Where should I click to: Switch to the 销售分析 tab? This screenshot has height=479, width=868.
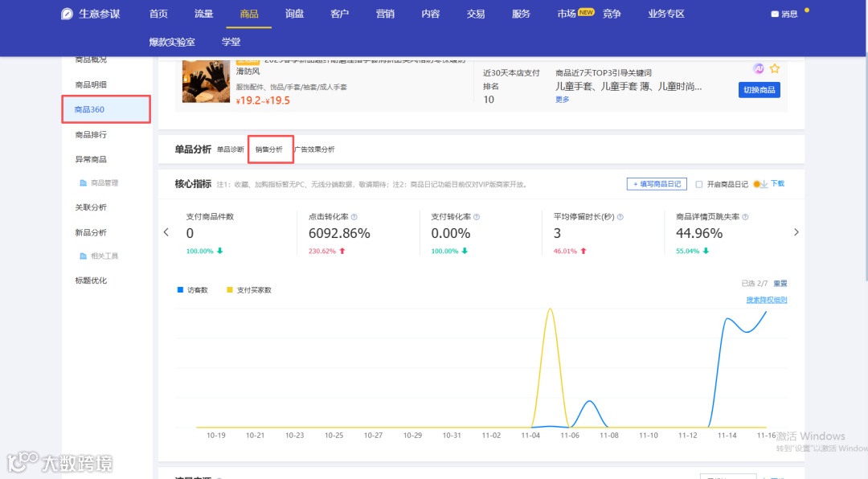pos(269,149)
